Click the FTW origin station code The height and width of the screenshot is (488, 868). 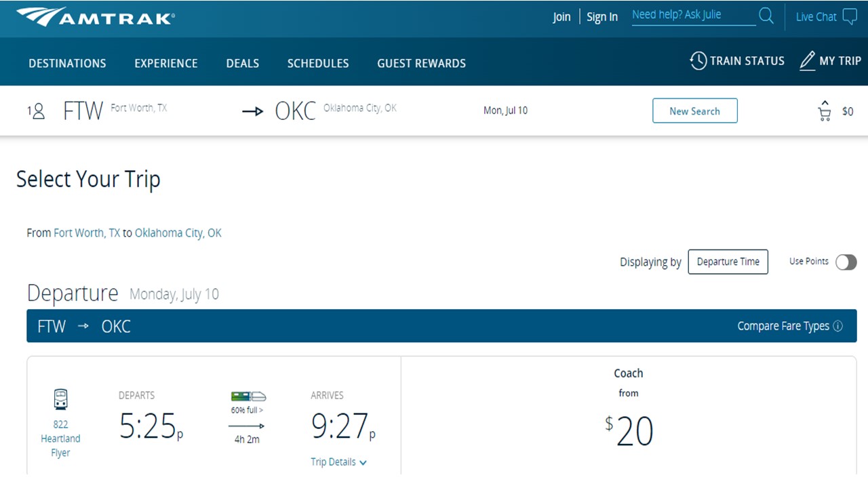click(83, 110)
